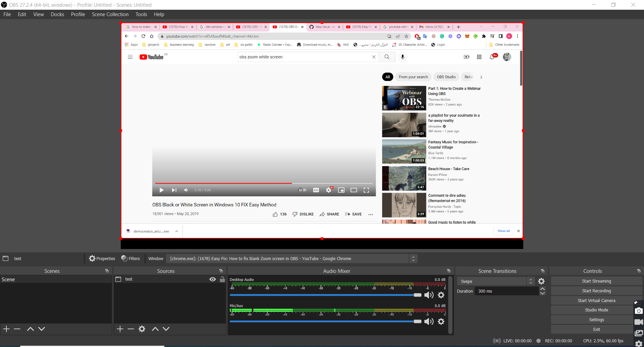Add a new scene with the plus icon
The width and height of the screenshot is (644, 347).
tap(6, 329)
